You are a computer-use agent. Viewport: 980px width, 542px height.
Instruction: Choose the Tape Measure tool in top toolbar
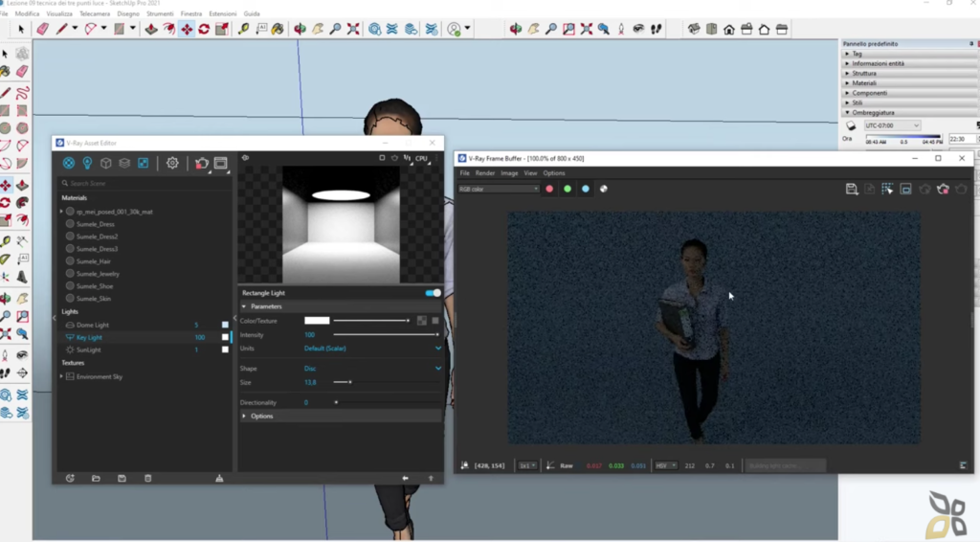click(244, 29)
